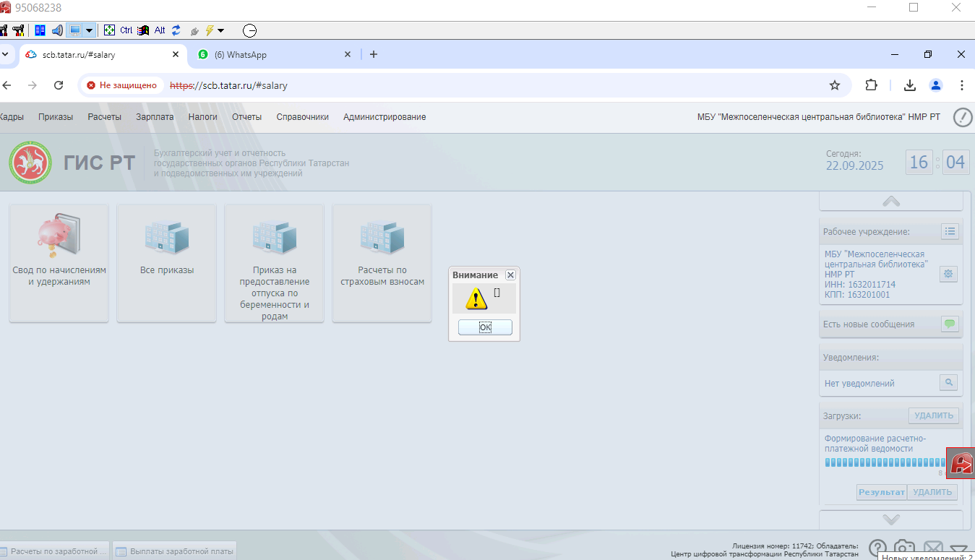Click the 'Не защищено' security badge
The width and height of the screenshot is (975, 560).
point(121,85)
